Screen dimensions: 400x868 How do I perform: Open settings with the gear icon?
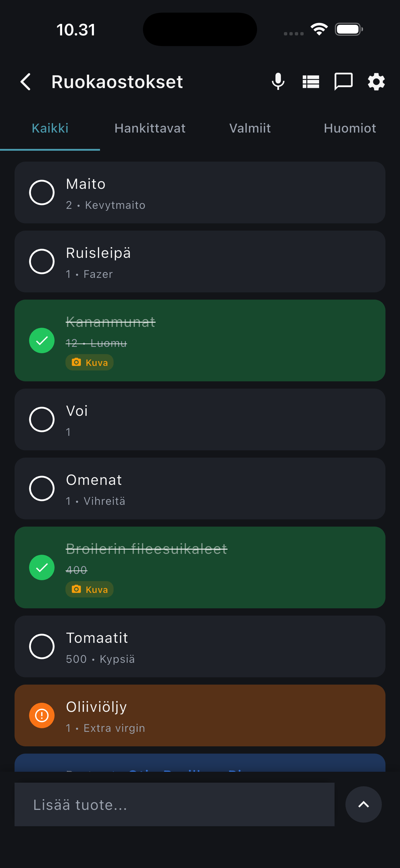(x=375, y=81)
